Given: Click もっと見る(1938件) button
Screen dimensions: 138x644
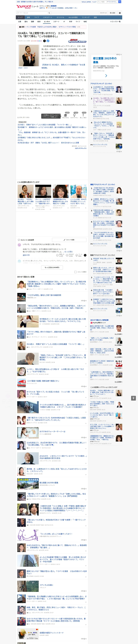Looking at the screenshot, I should pyautogui.click(x=52, y=267).
